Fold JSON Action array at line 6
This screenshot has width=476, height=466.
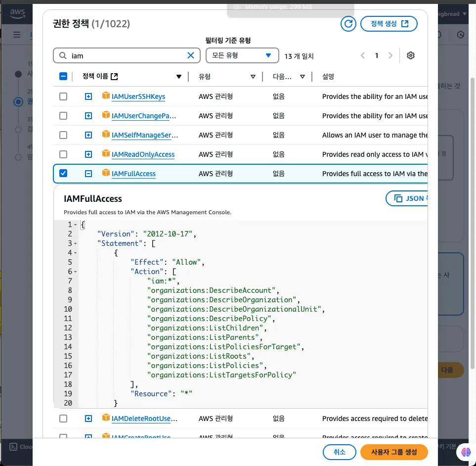click(x=75, y=272)
